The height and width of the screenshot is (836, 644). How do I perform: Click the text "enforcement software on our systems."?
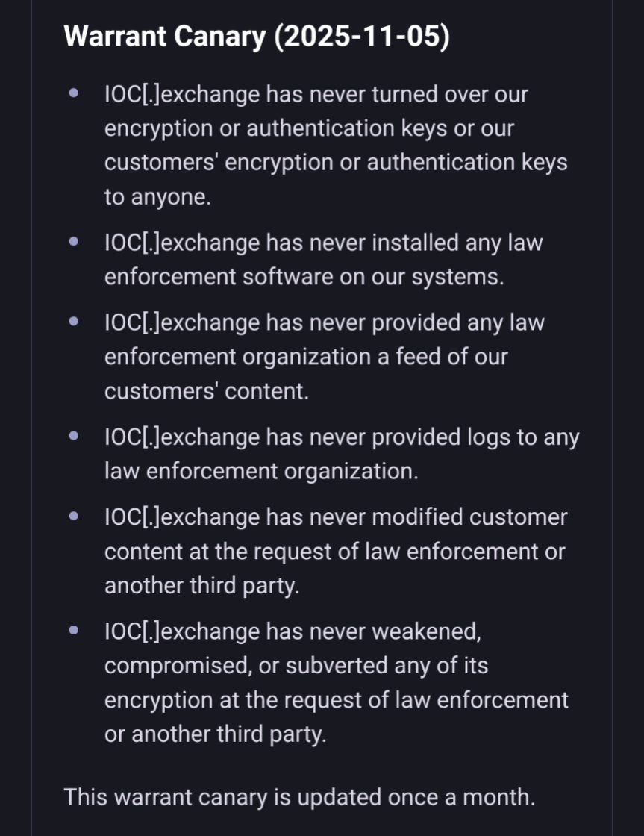(x=304, y=277)
